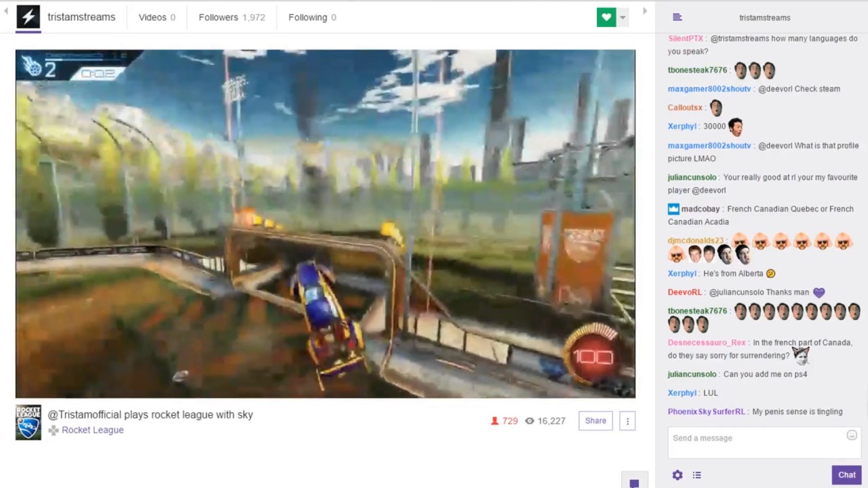
Task: Open the emote picker in chat input
Action: click(x=852, y=436)
